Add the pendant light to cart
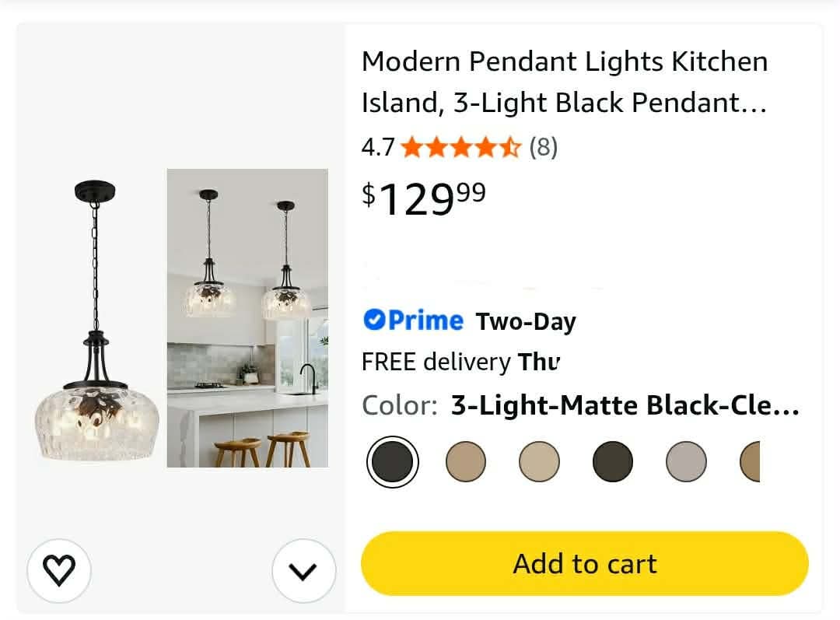 (x=584, y=564)
